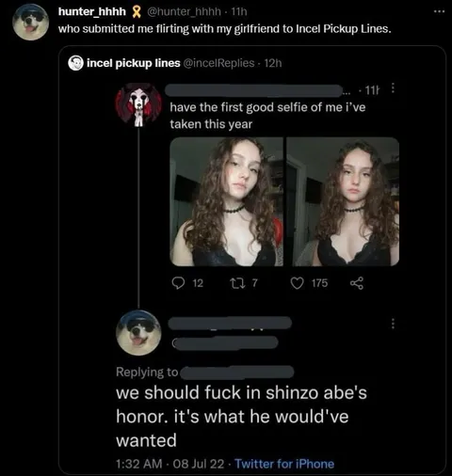
Task: Click the reply bubble icon showing 12
Action: (178, 283)
